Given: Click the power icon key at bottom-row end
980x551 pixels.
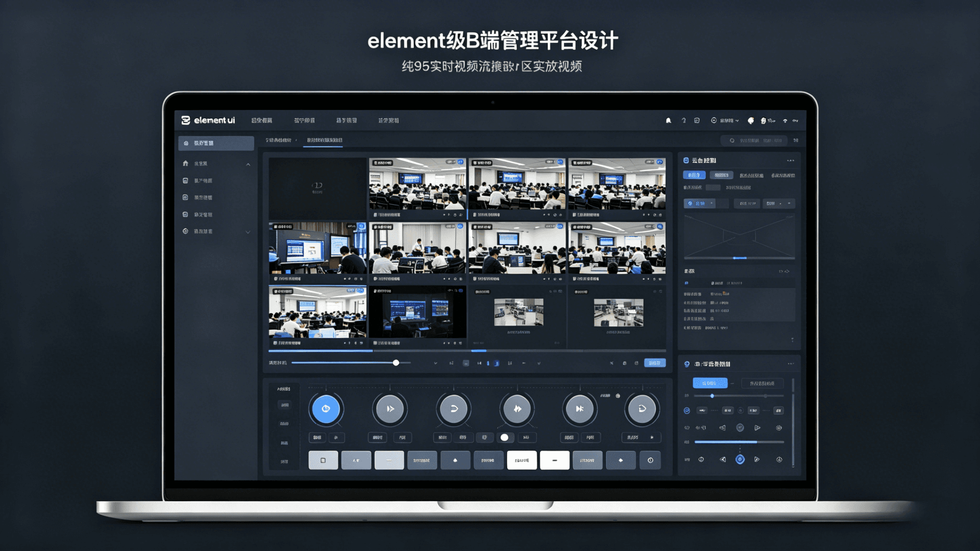Looking at the screenshot, I should [650, 460].
